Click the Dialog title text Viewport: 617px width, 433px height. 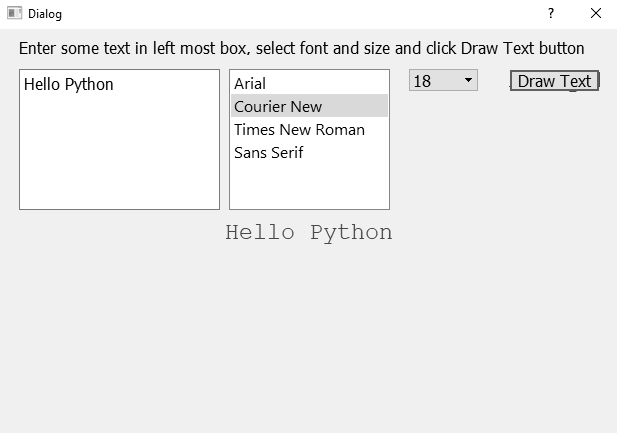click(x=45, y=14)
